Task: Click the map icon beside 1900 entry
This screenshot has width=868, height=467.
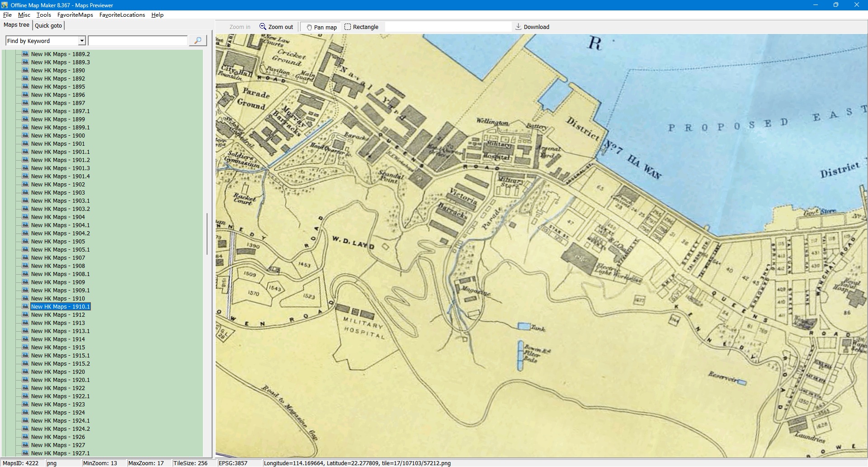Action: (26, 135)
